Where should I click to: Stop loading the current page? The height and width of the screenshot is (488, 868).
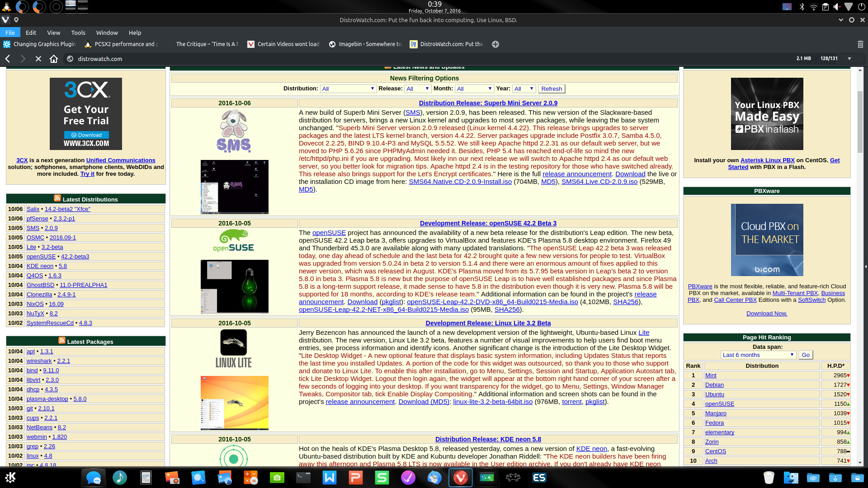[38, 59]
